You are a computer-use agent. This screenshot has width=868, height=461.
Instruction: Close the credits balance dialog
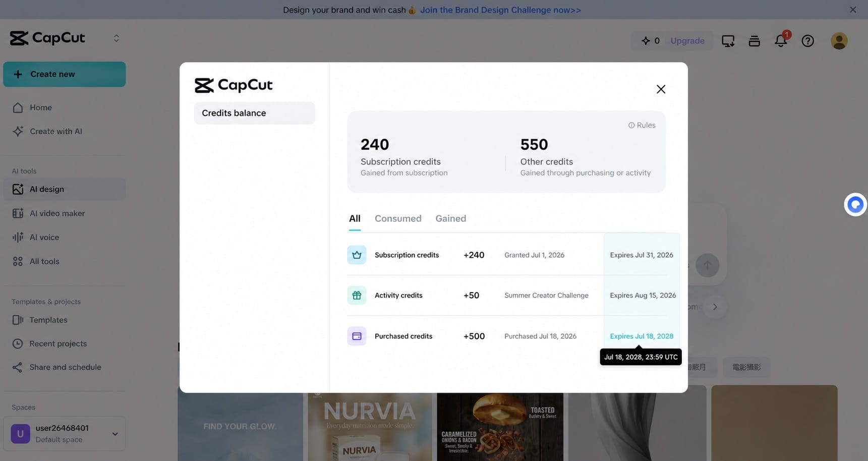(x=661, y=89)
